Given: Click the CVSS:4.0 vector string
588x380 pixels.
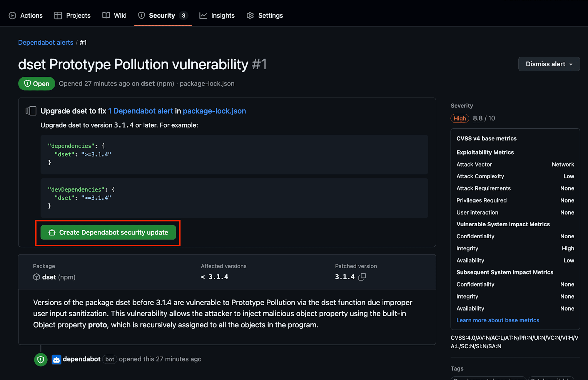Looking at the screenshot, I should [514, 342].
